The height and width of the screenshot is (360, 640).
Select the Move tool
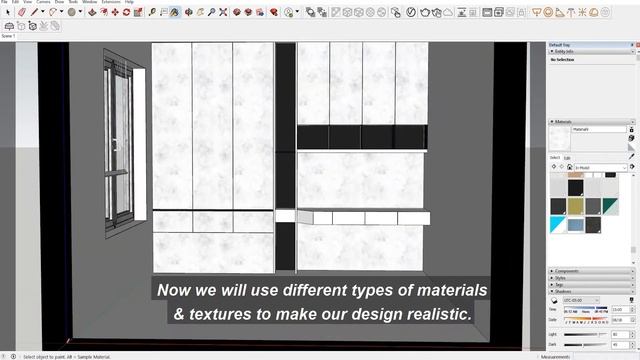tap(115, 12)
